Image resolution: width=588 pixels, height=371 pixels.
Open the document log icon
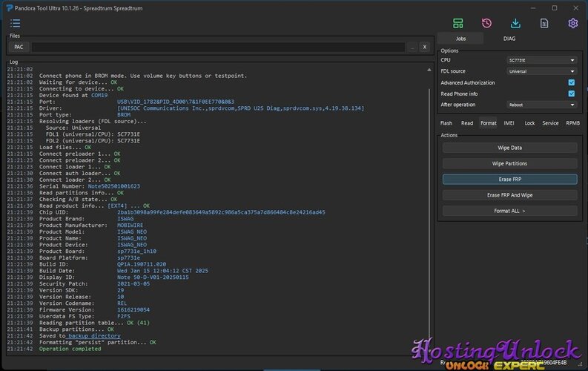544,23
